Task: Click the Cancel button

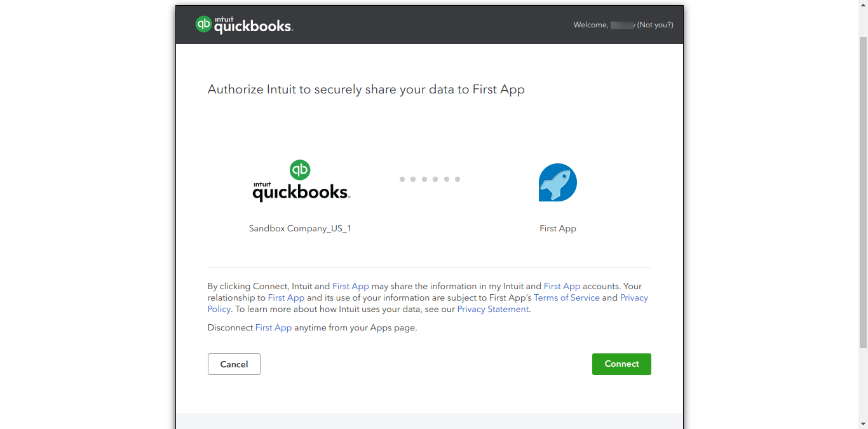Action: point(234,364)
